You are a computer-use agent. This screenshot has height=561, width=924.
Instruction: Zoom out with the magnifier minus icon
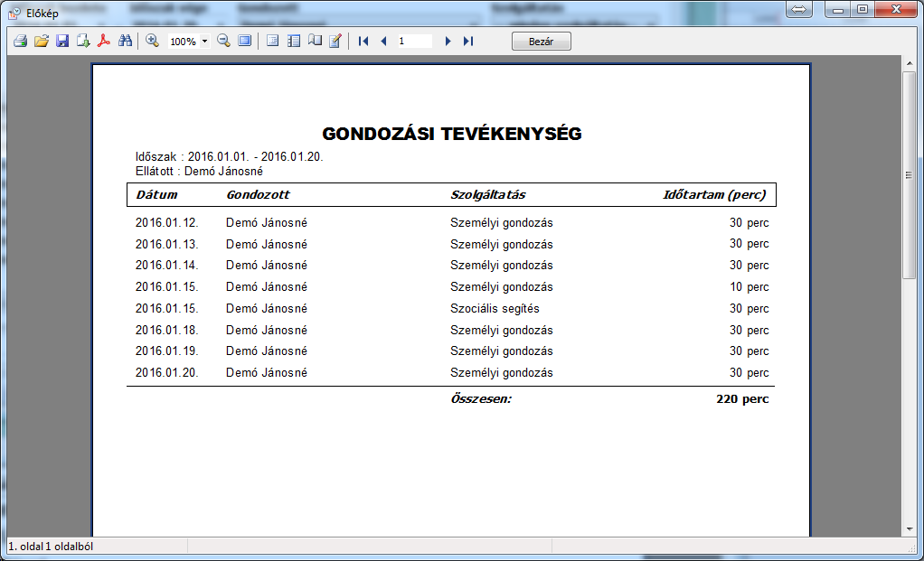coord(223,42)
